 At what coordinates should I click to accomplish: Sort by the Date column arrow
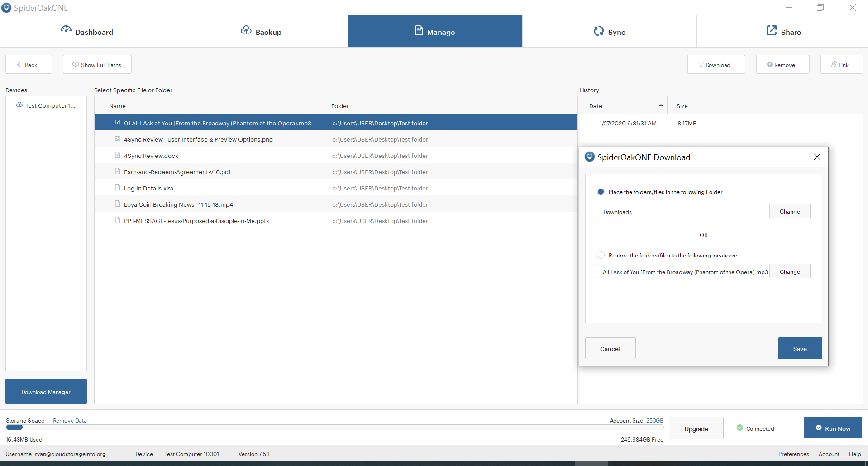pyautogui.click(x=660, y=104)
